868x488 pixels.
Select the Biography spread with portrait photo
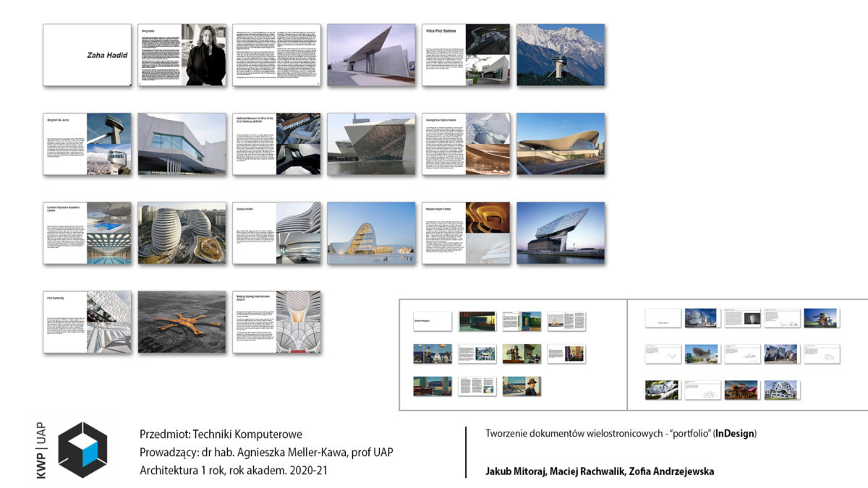pyautogui.click(x=182, y=55)
